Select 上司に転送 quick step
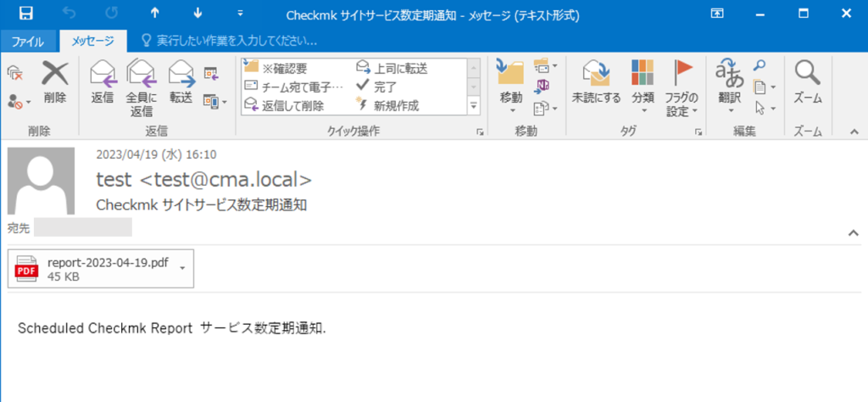868x402 pixels. click(392, 69)
